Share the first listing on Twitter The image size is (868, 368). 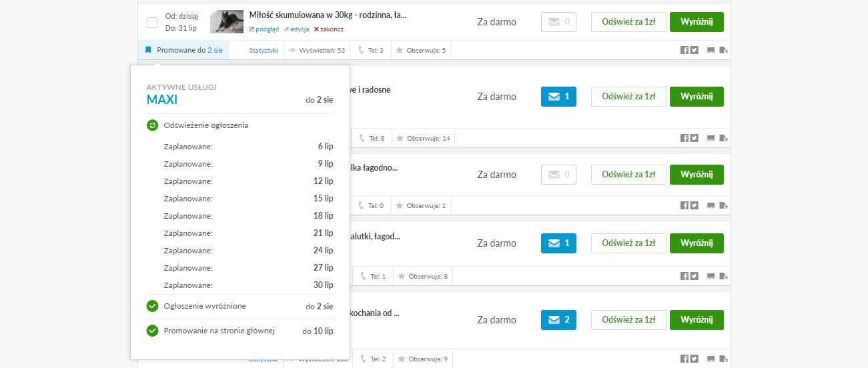695,50
